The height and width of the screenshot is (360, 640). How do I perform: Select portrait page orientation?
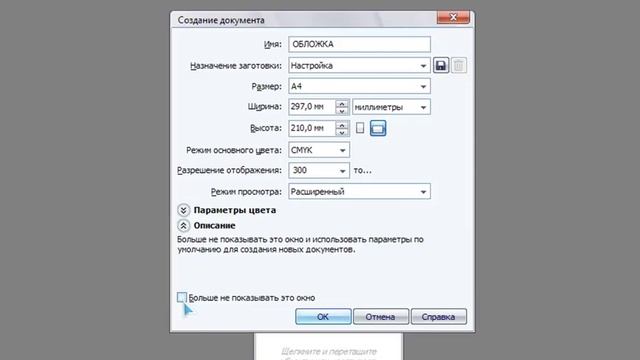click(360, 128)
